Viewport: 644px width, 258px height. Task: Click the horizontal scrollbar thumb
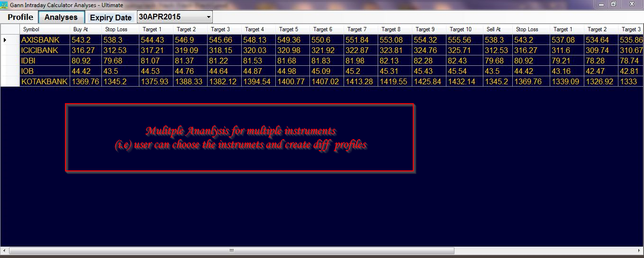coord(232,250)
